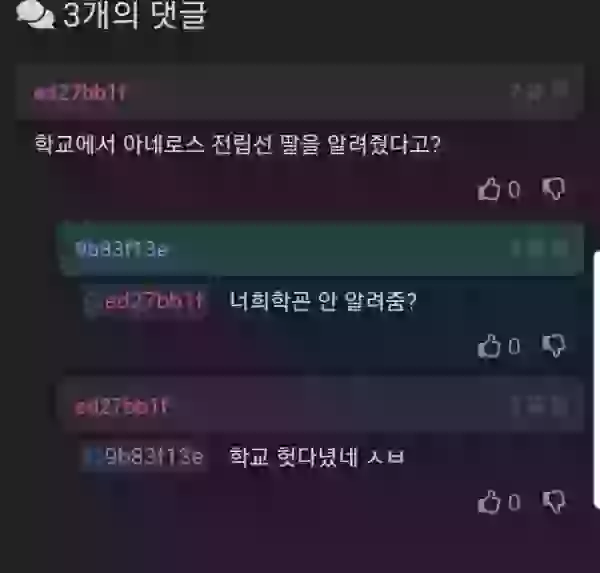Give thumbs up to 너희학곤 안 알려줌 reply
Viewport: 600px width, 573px height.
tap(489, 346)
